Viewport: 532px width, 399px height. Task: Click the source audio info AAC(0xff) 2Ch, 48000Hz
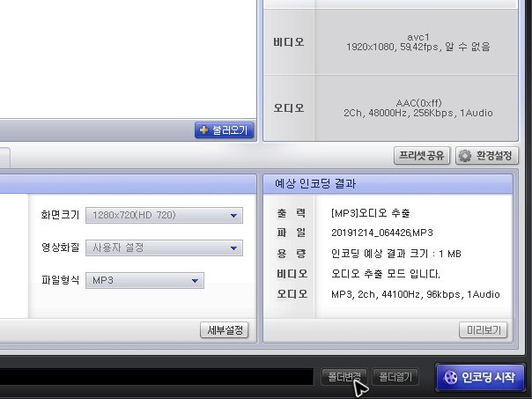[418, 107]
